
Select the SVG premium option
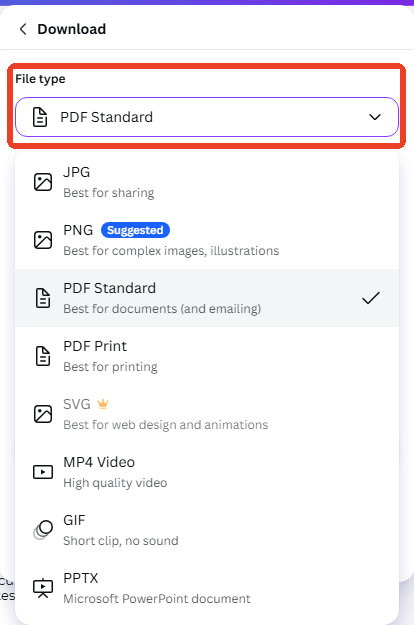pos(207,414)
